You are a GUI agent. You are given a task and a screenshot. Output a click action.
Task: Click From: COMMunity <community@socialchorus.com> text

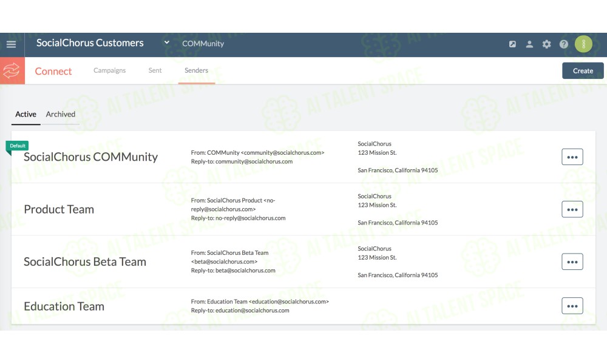(x=257, y=153)
